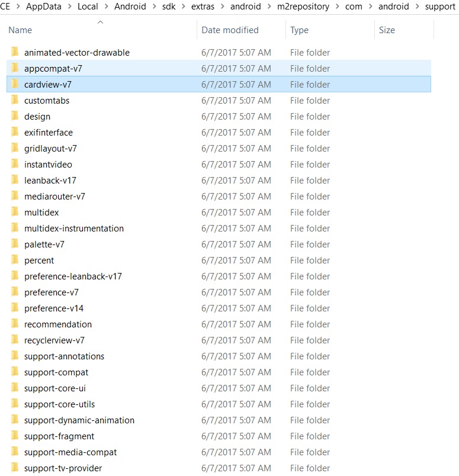The height and width of the screenshot is (476, 459).
Task: Click folder icon next to support-core-ui
Action: (15, 388)
